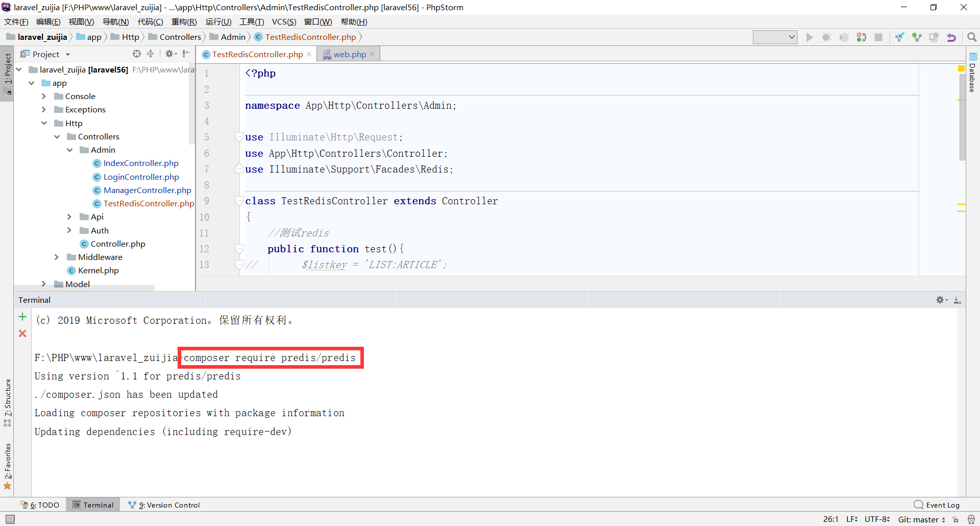Add a new terminal session with plus icon
The width and height of the screenshot is (980, 526).
tap(22, 317)
